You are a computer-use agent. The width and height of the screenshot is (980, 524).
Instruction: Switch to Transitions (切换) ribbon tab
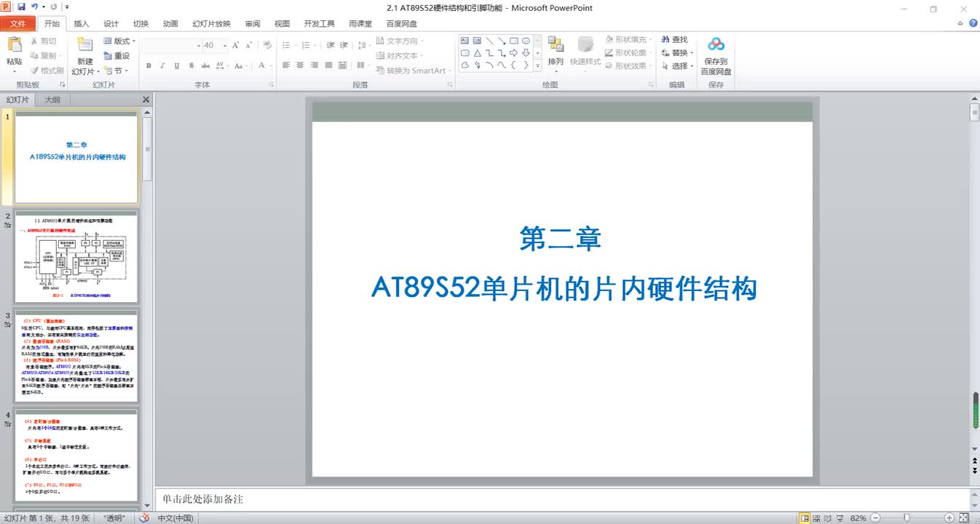141,23
